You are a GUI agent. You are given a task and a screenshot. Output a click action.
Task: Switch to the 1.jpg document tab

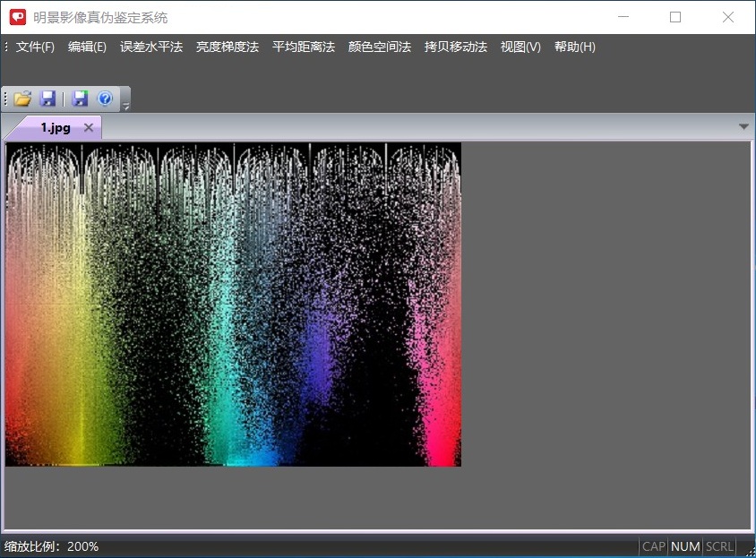click(55, 127)
